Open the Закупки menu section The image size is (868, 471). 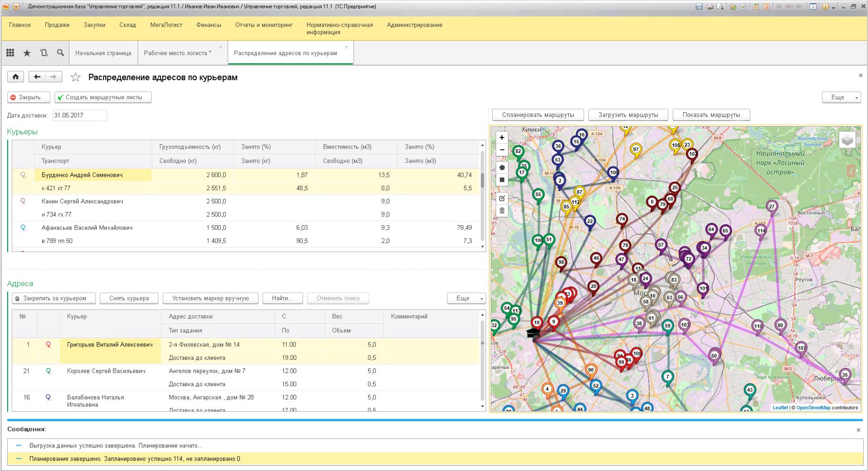coord(94,25)
